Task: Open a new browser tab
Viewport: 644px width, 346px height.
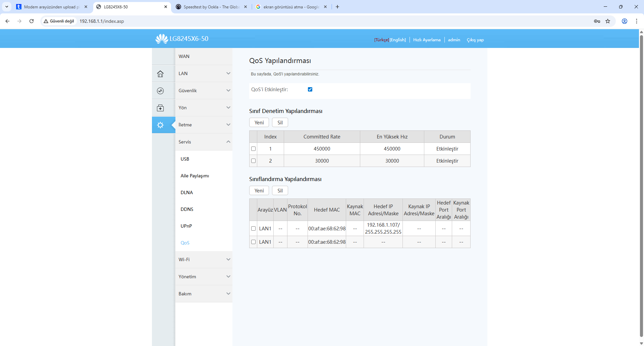Action: (x=337, y=7)
